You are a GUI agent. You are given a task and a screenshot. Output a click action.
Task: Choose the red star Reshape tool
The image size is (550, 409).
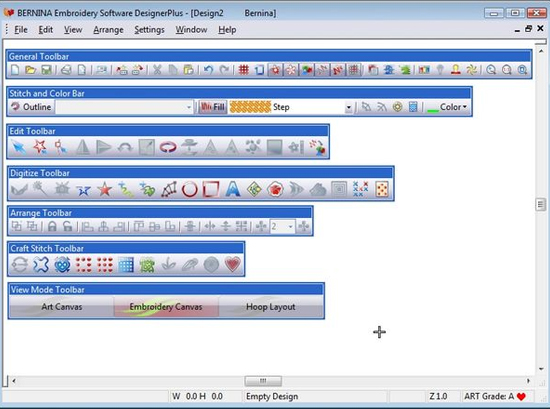tap(40, 147)
